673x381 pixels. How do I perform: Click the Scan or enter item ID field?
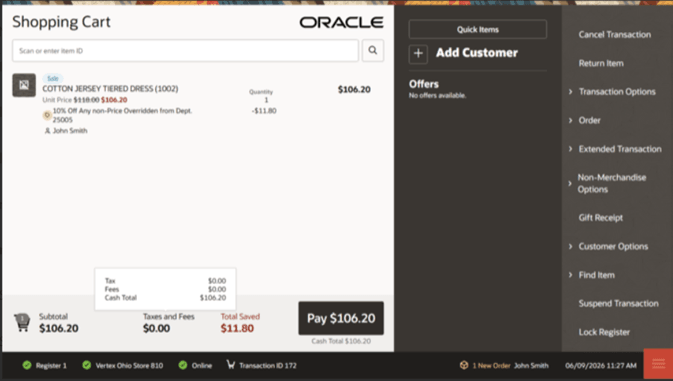[x=185, y=51]
